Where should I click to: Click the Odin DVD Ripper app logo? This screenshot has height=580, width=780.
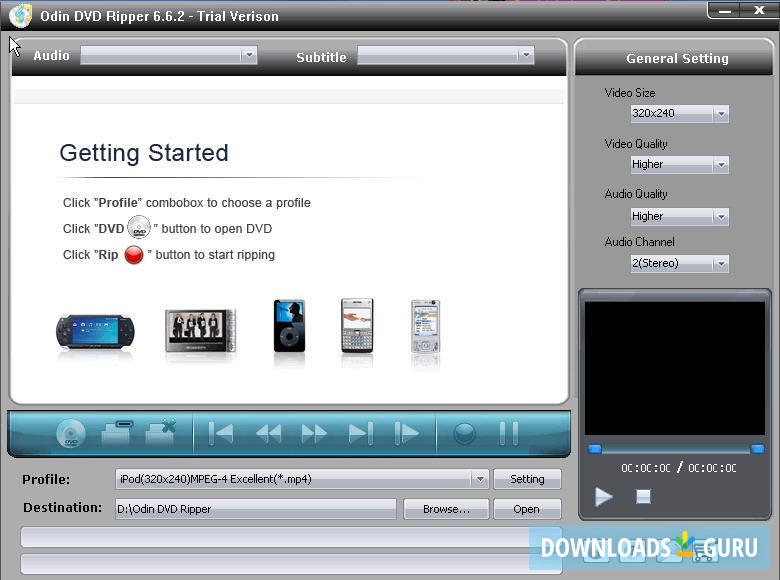[x=20, y=15]
